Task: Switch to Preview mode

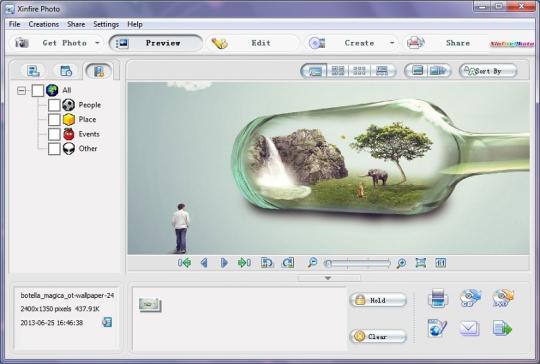Action: pyautogui.click(x=156, y=43)
